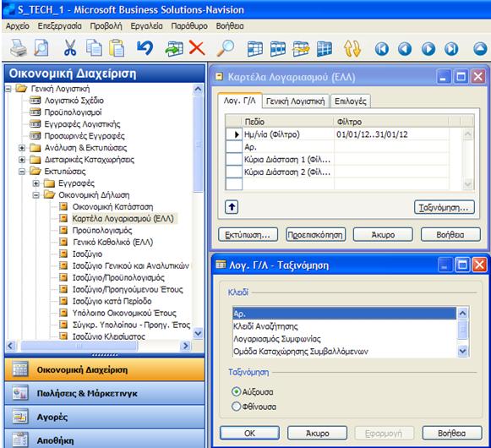Click the Ημ/νία filter value field
491x448 pixels.
pos(391,134)
